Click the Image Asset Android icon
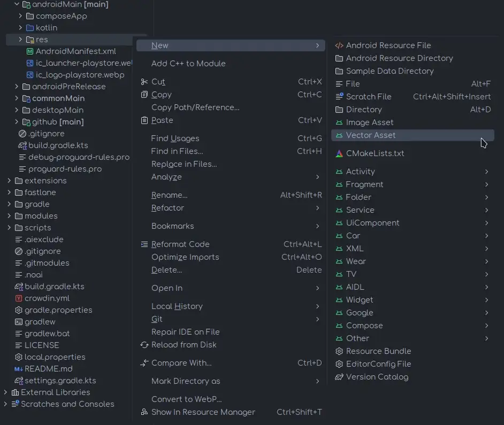The image size is (504, 425). [339, 122]
